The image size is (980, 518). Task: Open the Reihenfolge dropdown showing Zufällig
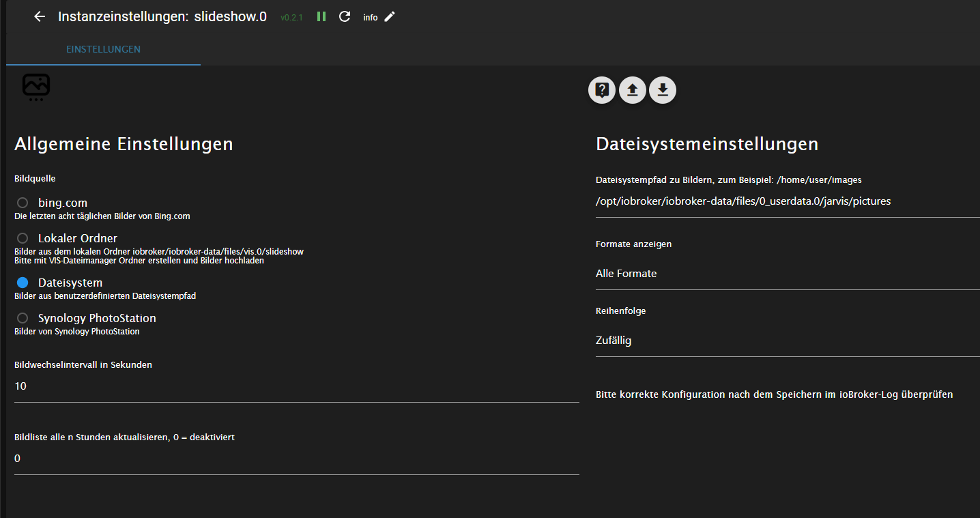[788, 341]
